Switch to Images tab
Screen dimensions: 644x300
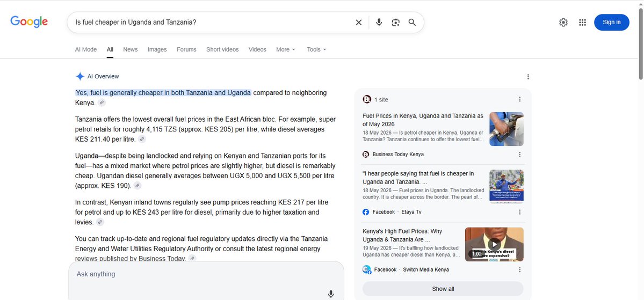pyautogui.click(x=157, y=49)
